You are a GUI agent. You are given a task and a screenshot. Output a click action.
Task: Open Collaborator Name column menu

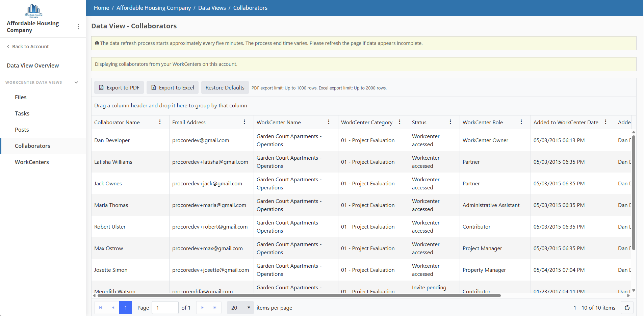160,122
